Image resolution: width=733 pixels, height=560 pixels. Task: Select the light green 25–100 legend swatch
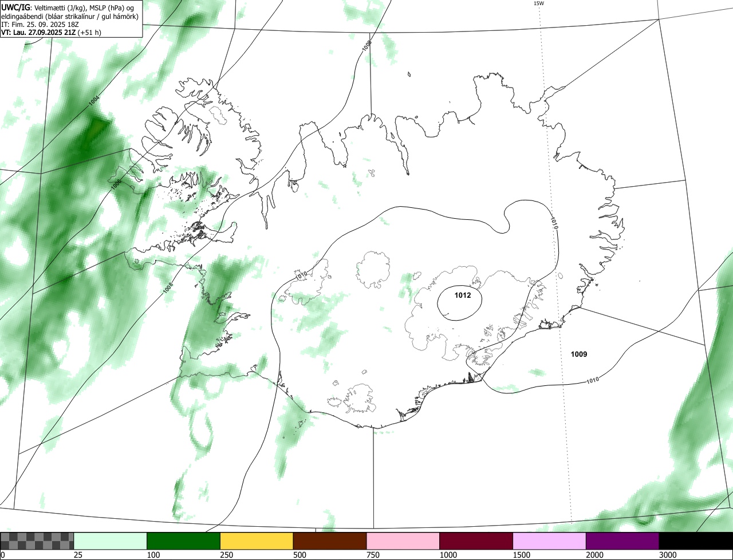coord(111,541)
